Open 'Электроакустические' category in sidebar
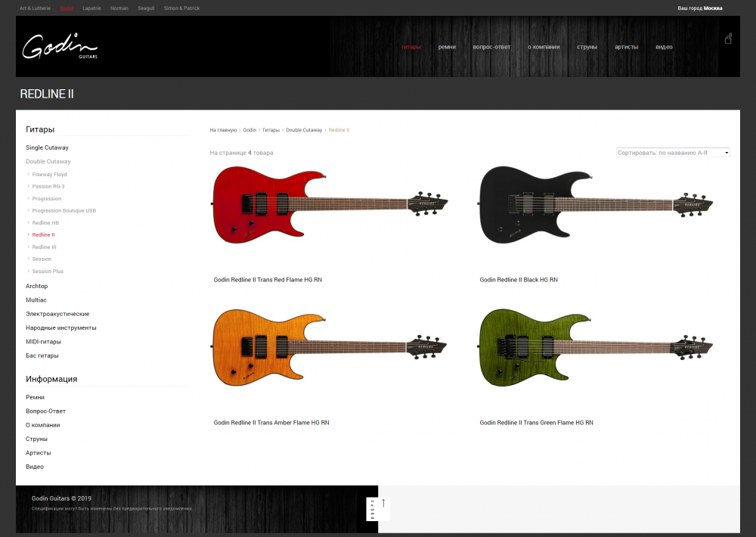 [57, 314]
